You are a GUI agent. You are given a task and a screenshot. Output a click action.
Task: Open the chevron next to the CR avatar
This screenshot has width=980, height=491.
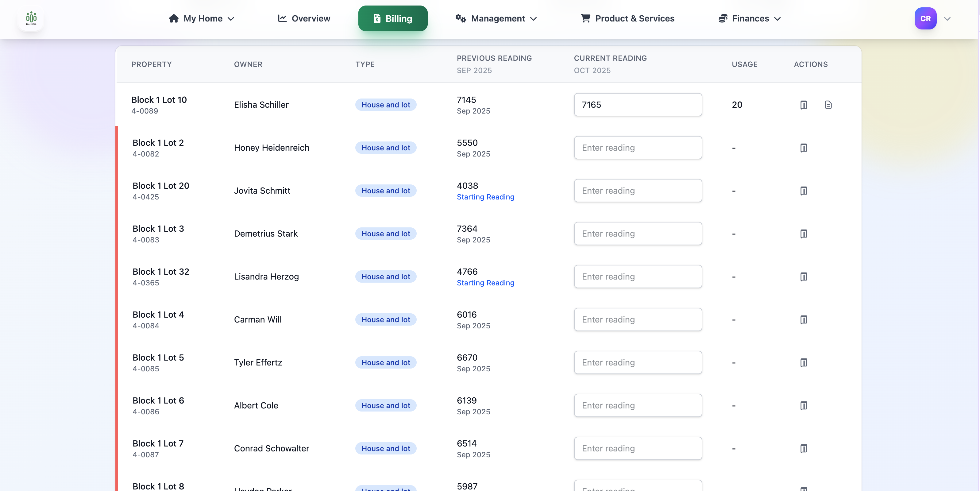pyautogui.click(x=947, y=19)
